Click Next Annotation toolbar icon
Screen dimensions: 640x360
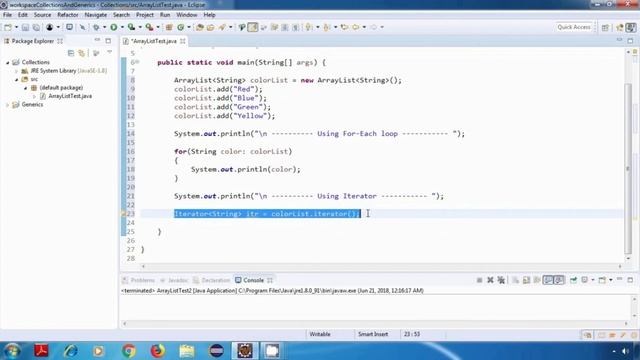[309, 27]
